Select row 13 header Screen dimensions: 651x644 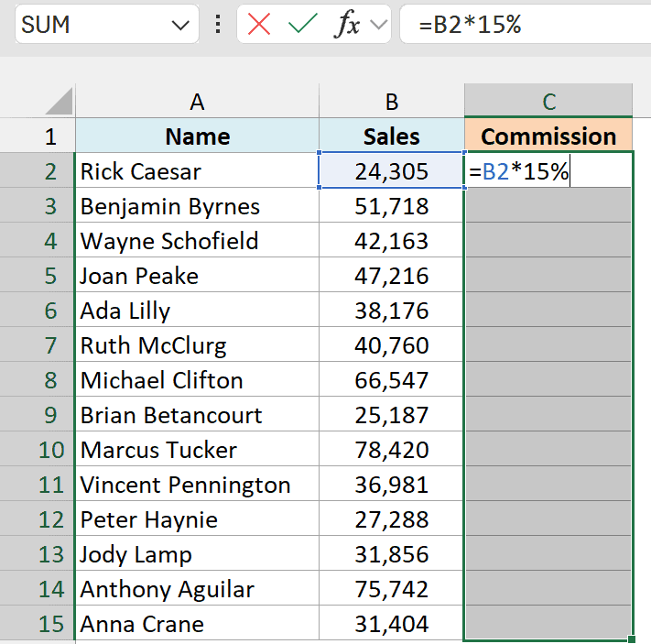38,553
